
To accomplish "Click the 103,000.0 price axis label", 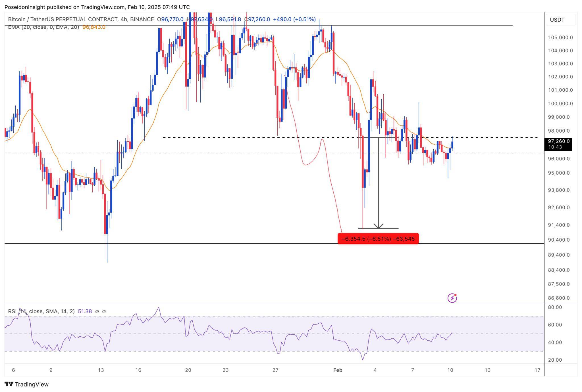I will tap(560, 64).
